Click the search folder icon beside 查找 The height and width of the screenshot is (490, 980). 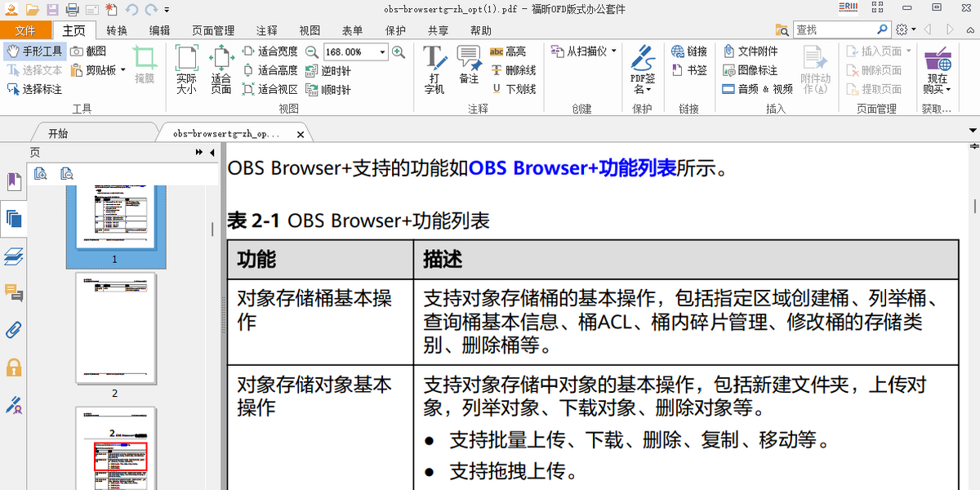(784, 30)
